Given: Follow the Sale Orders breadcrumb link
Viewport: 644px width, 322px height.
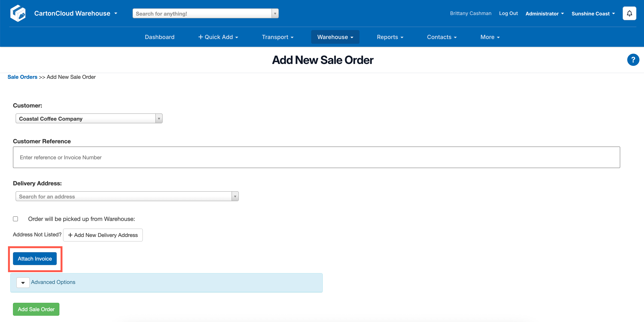Looking at the screenshot, I should point(22,77).
